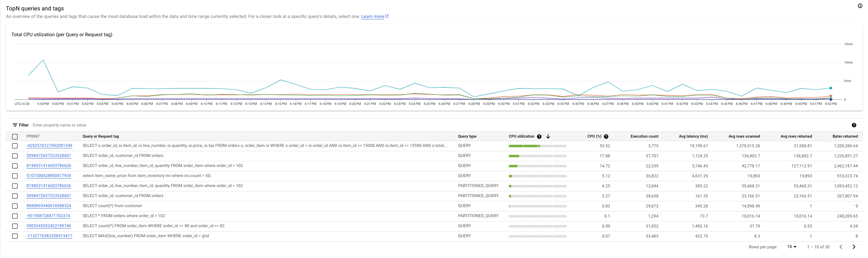Click the CPU (%) help icon

[606, 137]
